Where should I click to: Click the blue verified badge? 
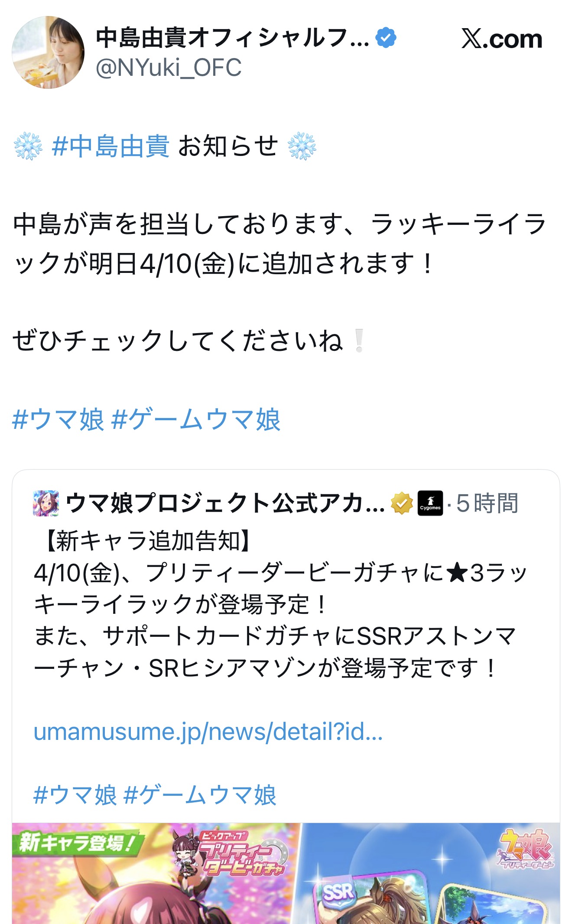pos(386,38)
